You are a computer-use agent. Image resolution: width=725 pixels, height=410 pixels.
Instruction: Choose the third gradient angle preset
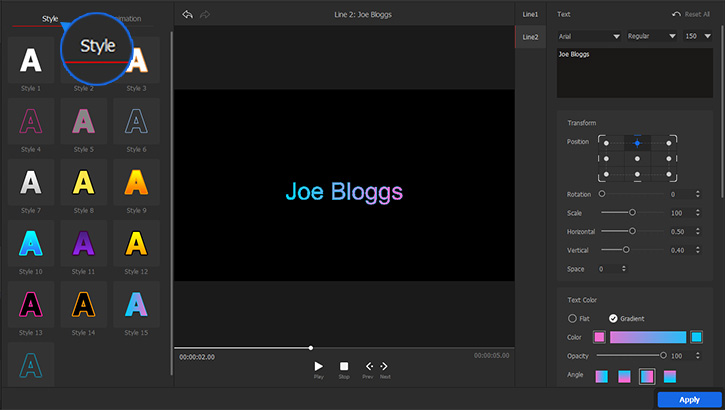(647, 376)
